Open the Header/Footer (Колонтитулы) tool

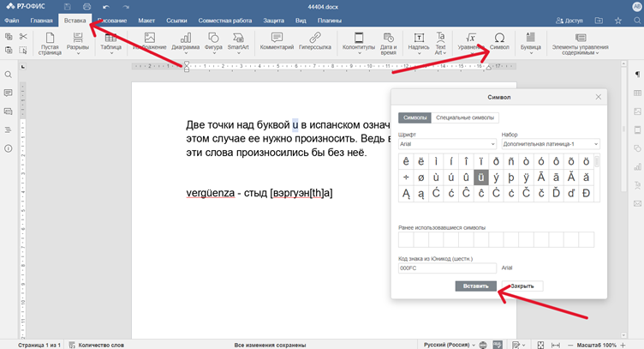click(360, 43)
